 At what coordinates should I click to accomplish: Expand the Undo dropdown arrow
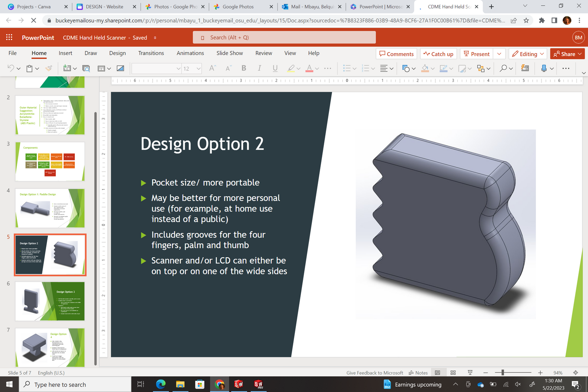click(18, 68)
